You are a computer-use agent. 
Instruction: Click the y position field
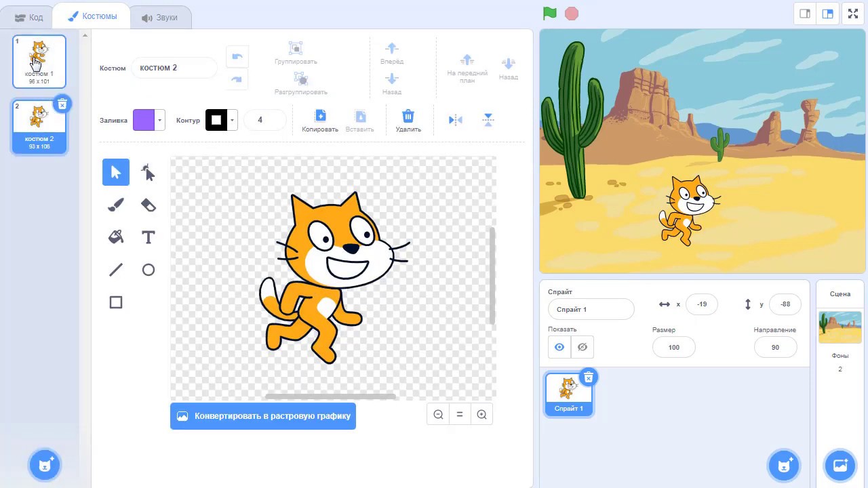(x=785, y=304)
